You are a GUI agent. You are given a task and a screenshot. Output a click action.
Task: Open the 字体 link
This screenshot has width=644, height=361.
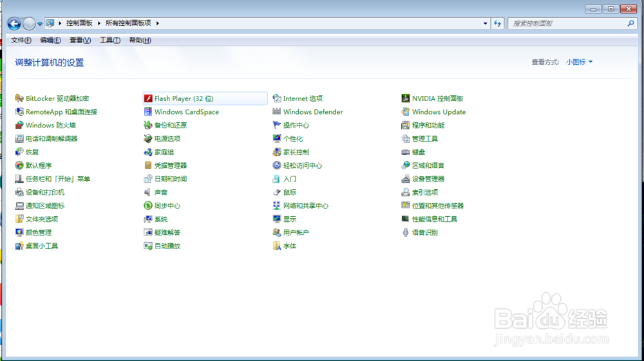290,246
